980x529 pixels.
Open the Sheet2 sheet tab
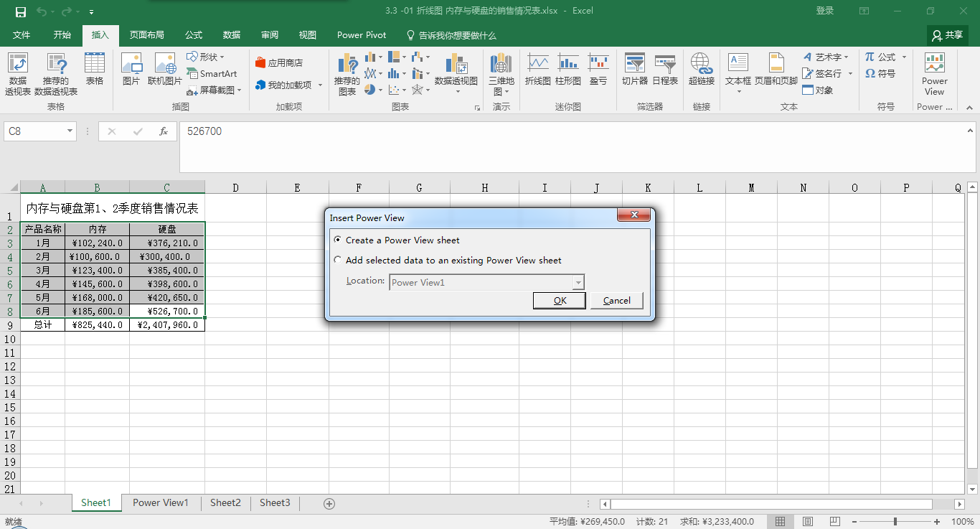(225, 503)
